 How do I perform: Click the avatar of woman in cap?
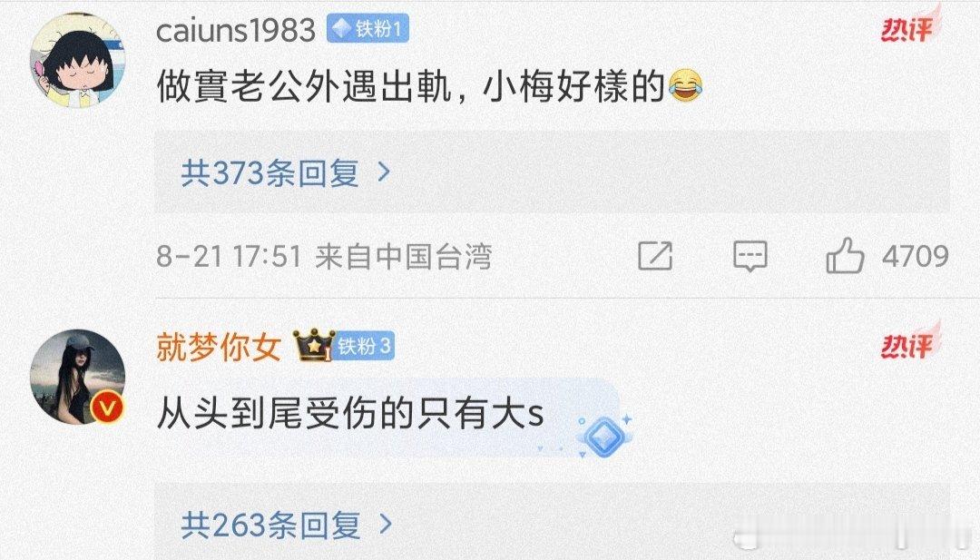77,377
